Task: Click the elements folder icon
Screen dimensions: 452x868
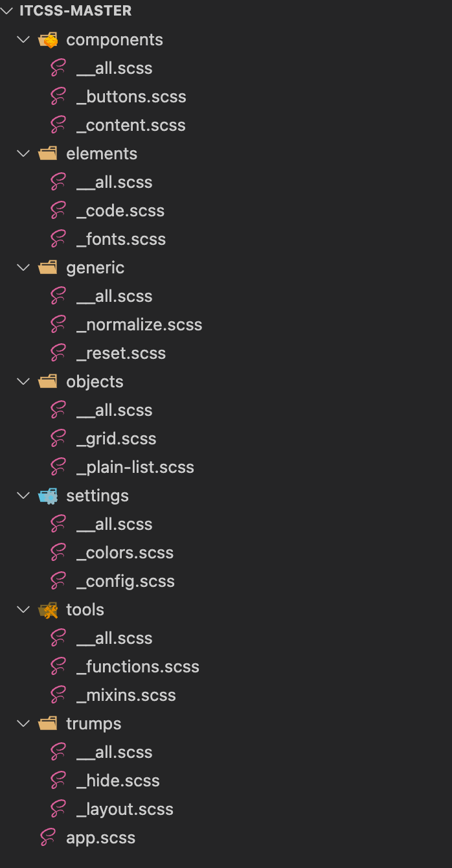Action: [48, 154]
